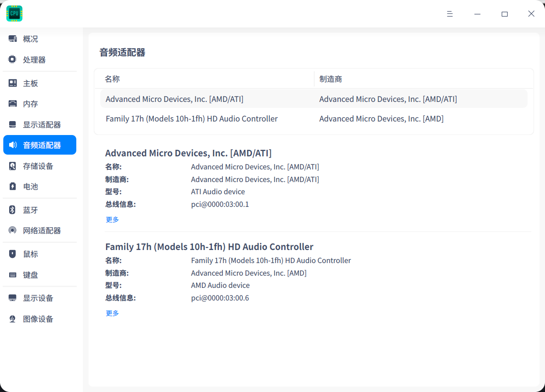The image size is (545, 392).
Task: Click the 音频适配器 page title
Action: pyautogui.click(x=123, y=53)
